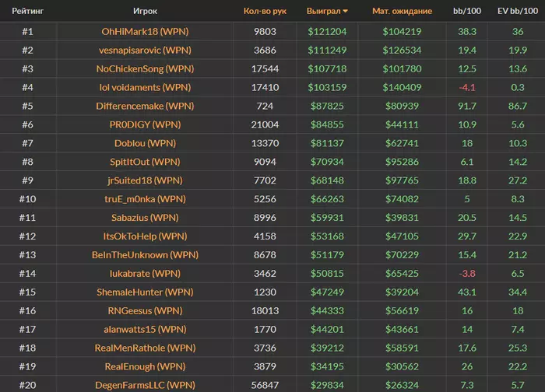Select the 25.3 EV bb/100 value

point(518,348)
